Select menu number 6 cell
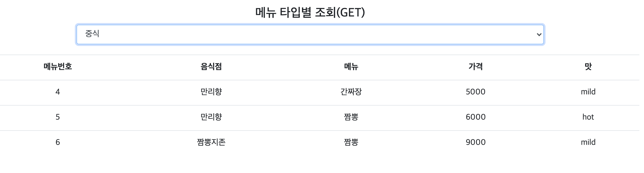644x173 pixels. (x=58, y=142)
